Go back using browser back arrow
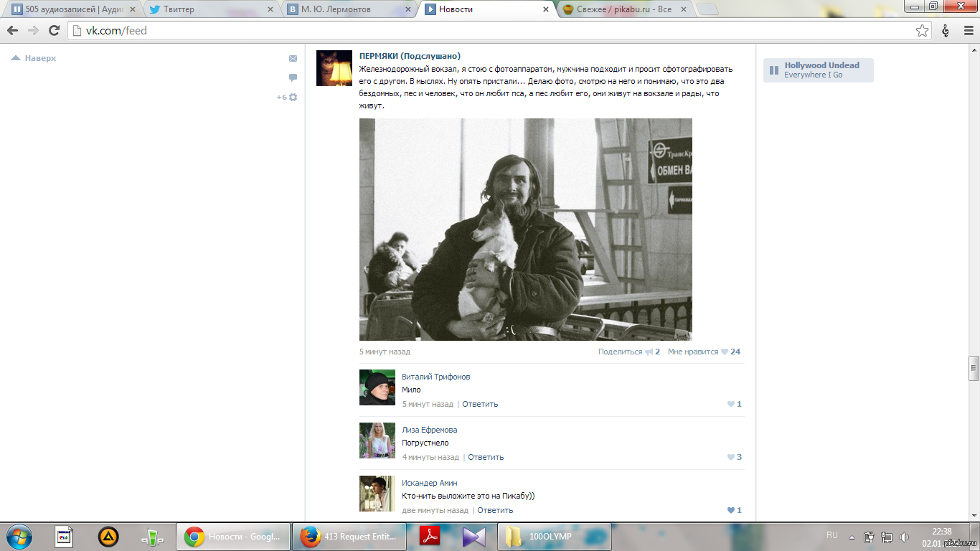 point(13,31)
